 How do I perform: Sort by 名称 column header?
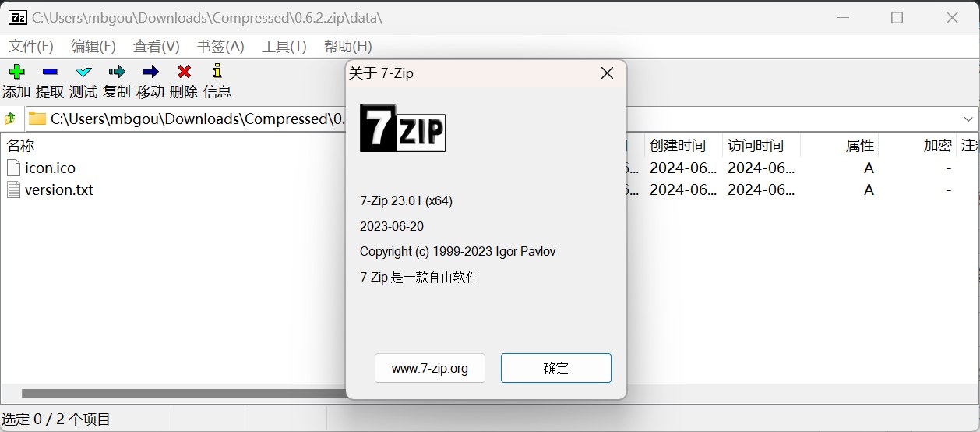21,145
